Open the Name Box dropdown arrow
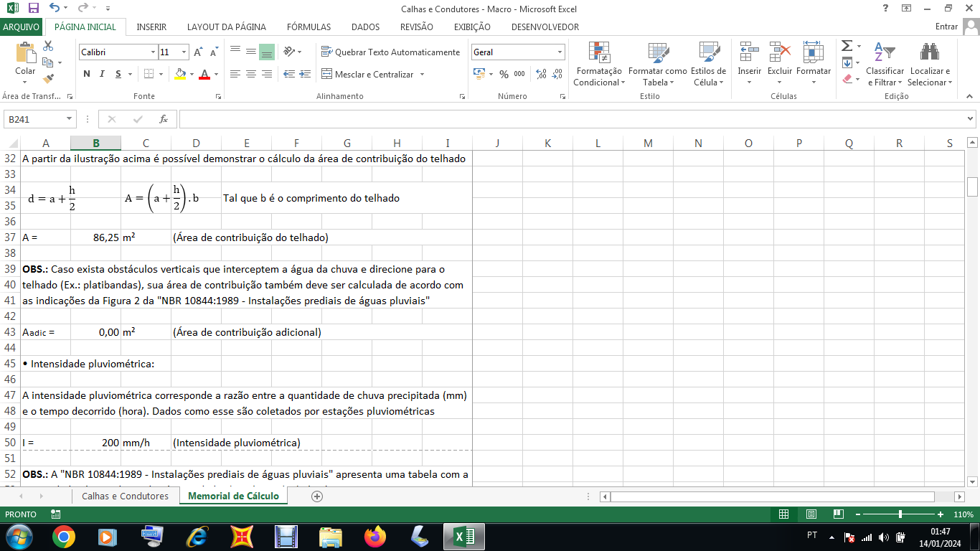This screenshot has height=551, width=980. pos(70,119)
